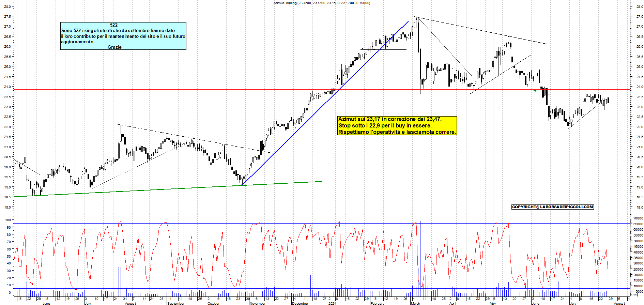
Task: Click the 23.0 label on the right price axis
Action: (640, 107)
